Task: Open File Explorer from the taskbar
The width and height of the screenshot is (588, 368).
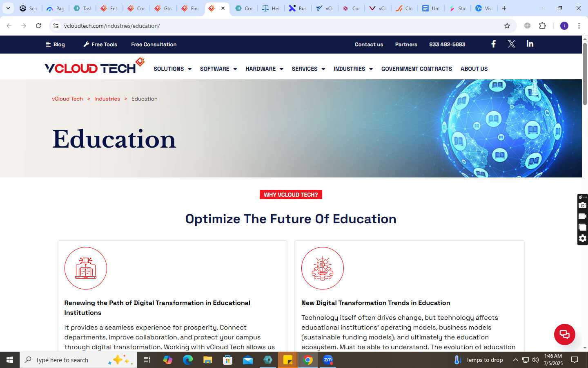Action: pyautogui.click(x=207, y=360)
